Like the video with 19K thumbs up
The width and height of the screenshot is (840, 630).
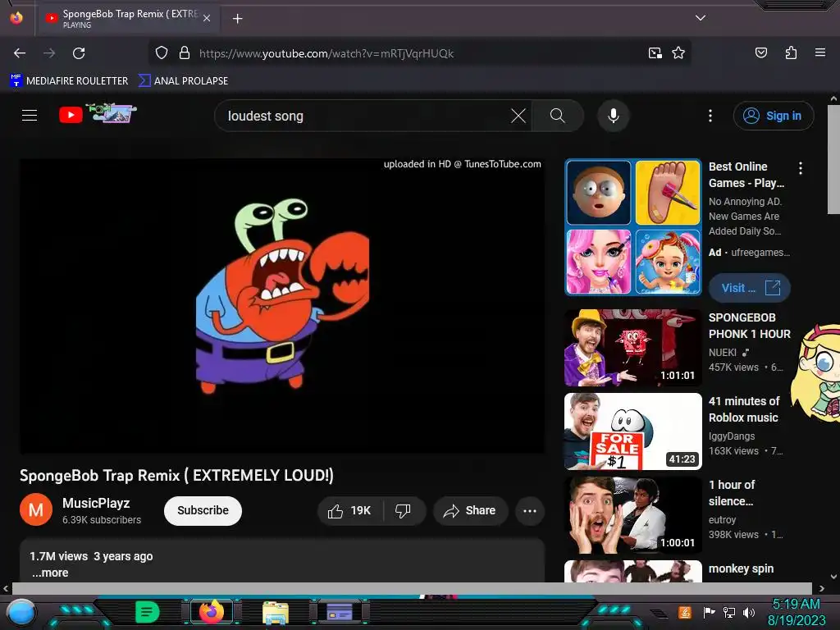point(349,510)
